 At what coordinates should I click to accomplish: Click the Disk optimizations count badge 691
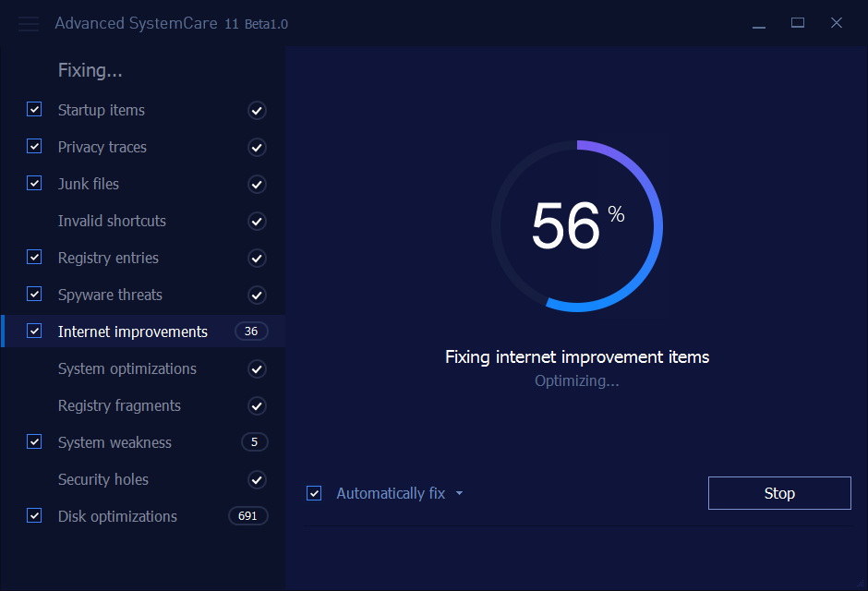pyautogui.click(x=247, y=516)
